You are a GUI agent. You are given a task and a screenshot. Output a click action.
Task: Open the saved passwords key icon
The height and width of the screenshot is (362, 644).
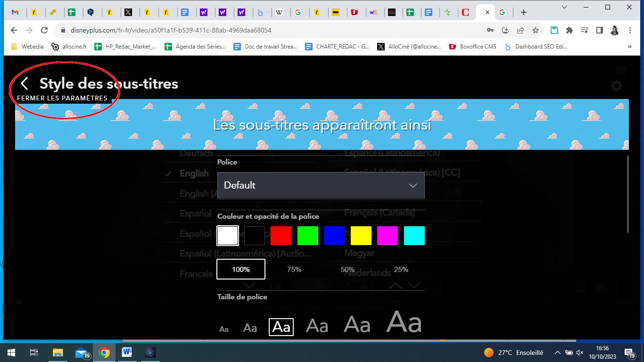(491, 30)
